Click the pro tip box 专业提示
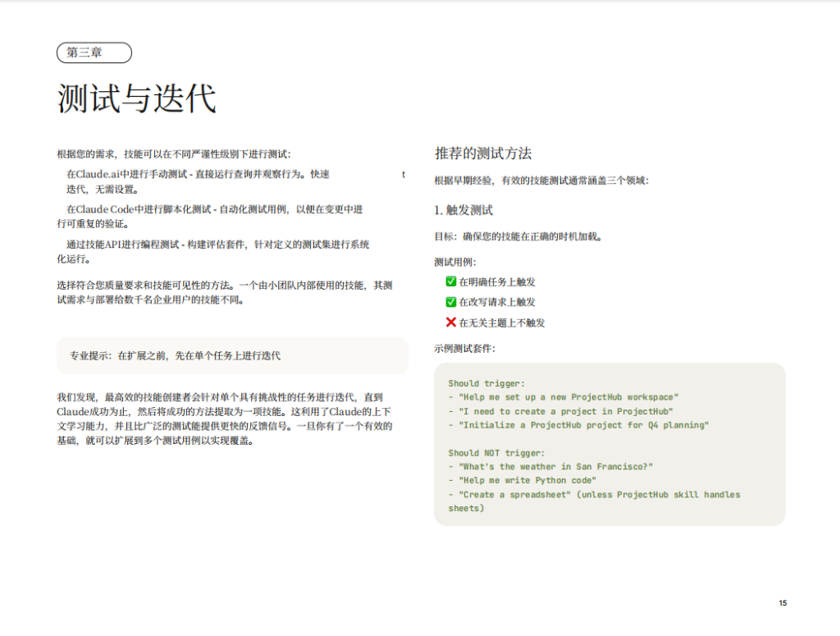 point(232,355)
